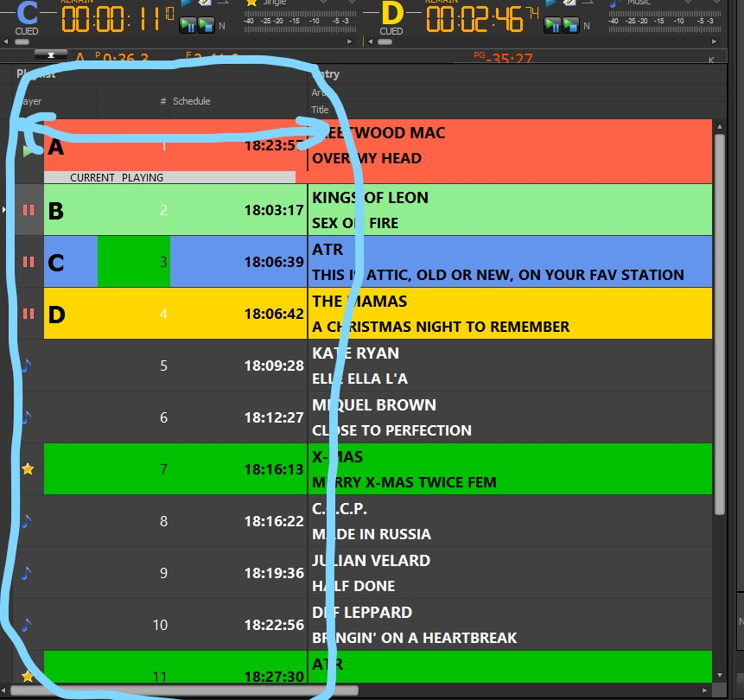Click the star icon on X-MAS jingle row
The width and height of the screenshot is (744, 700).
pyautogui.click(x=28, y=469)
